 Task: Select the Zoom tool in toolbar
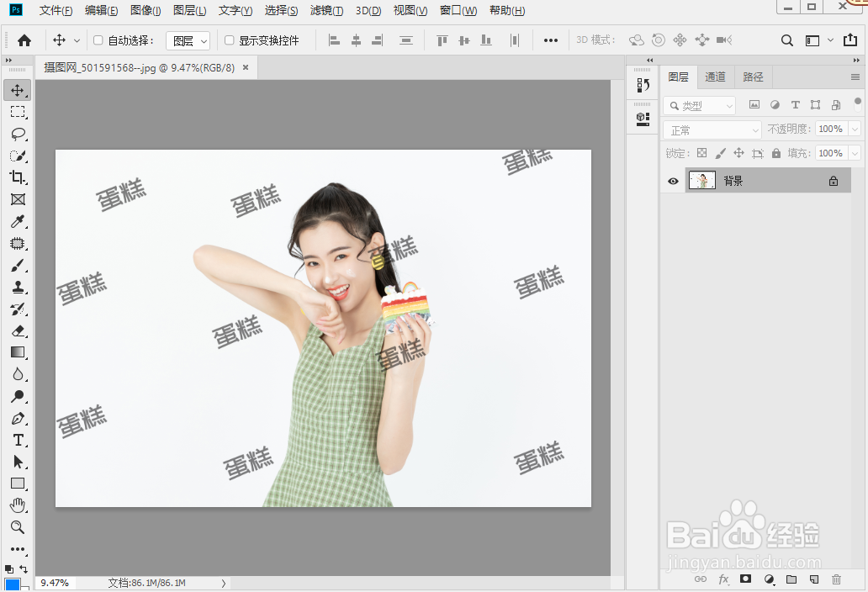coord(18,527)
